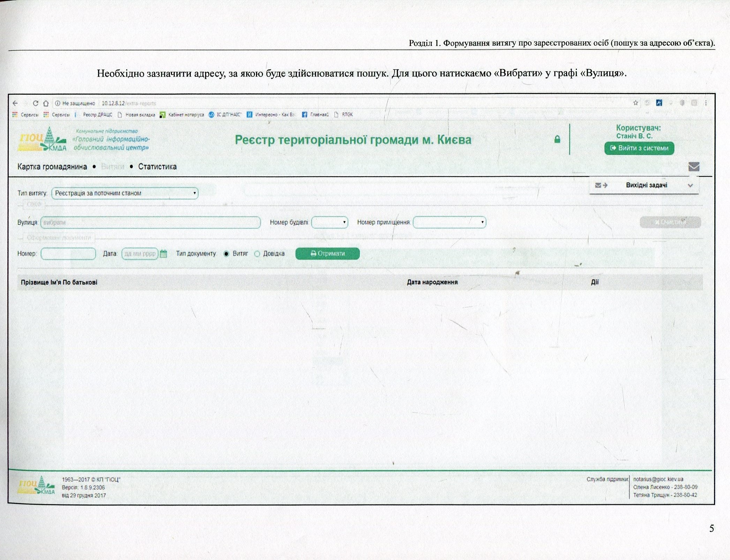The height and width of the screenshot is (560, 730).
Task: Select the 'Довідка' document type radio
Action: [257, 254]
